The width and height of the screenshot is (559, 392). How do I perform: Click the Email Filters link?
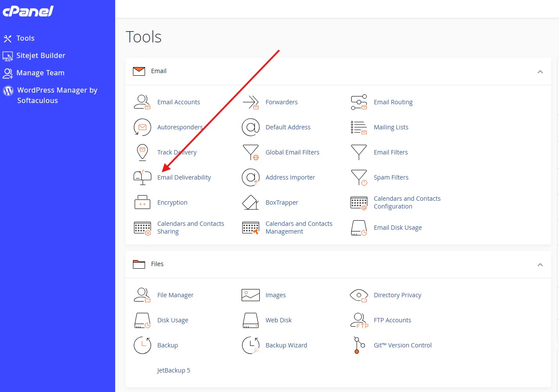coord(391,152)
